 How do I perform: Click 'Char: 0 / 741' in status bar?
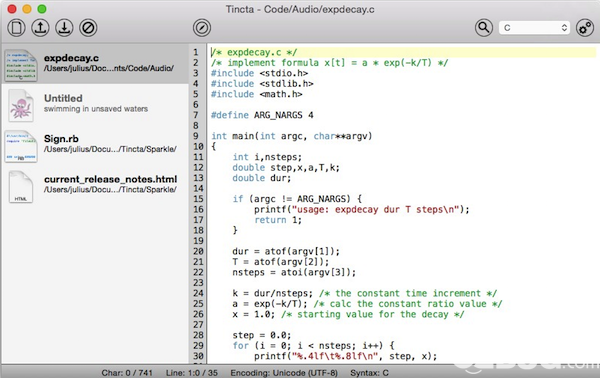point(127,373)
